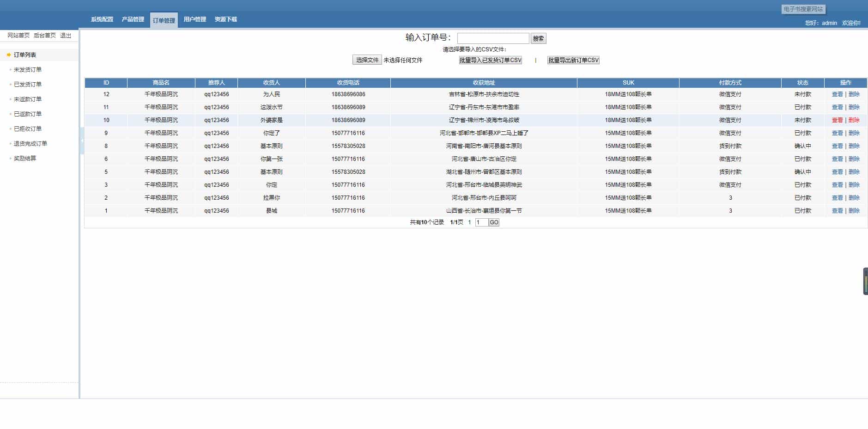This screenshot has width=868, height=429.
Task: Click 批量导出新订单CSV button
Action: (x=573, y=60)
